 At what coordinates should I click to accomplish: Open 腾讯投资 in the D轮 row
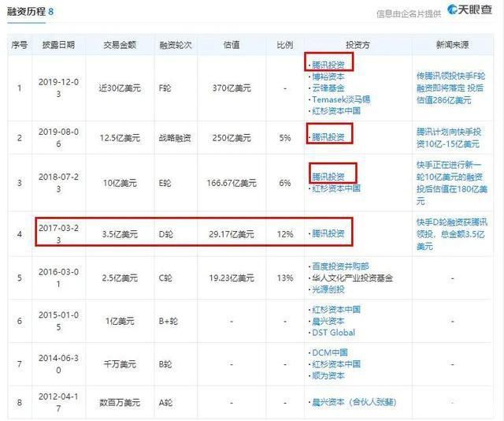click(328, 234)
